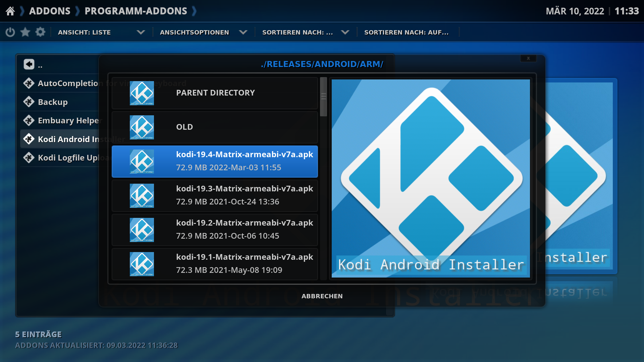Select Kodi Logfile Uploader in list
Viewport: 644px width, 362px height.
60,158
